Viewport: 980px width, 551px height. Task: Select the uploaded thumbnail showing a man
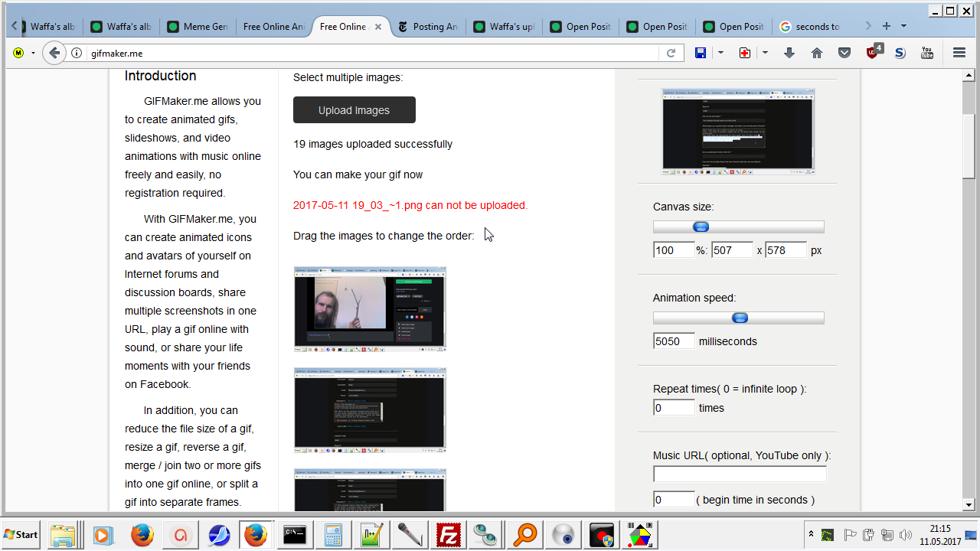(370, 308)
